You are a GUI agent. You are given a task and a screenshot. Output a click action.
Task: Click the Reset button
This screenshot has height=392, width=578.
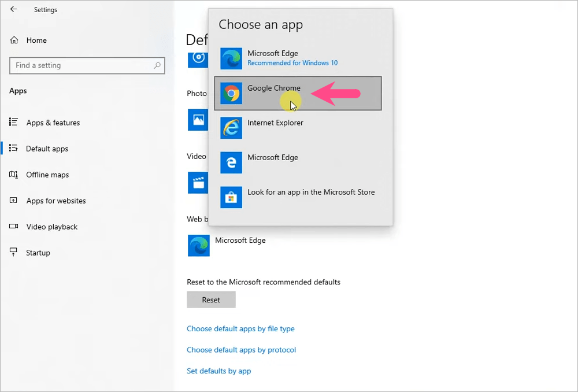(211, 300)
